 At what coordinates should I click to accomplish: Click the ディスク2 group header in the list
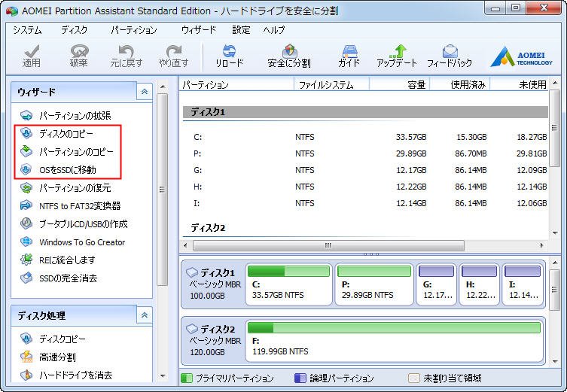[x=365, y=228]
